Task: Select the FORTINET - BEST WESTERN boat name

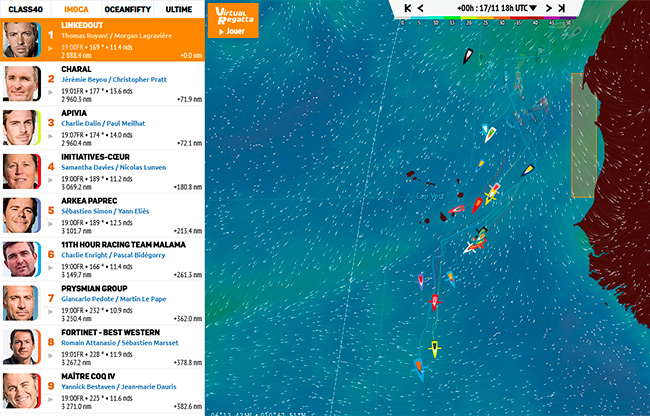Action: click(x=110, y=332)
